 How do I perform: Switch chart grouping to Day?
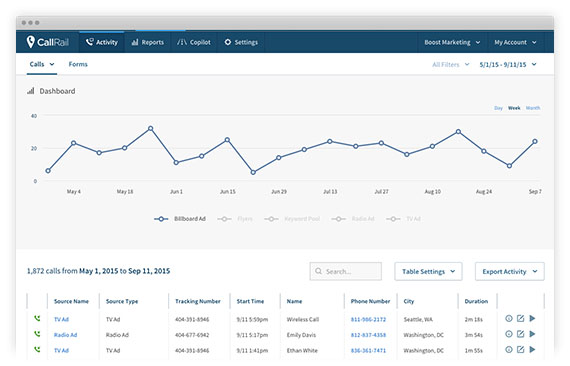(x=498, y=108)
